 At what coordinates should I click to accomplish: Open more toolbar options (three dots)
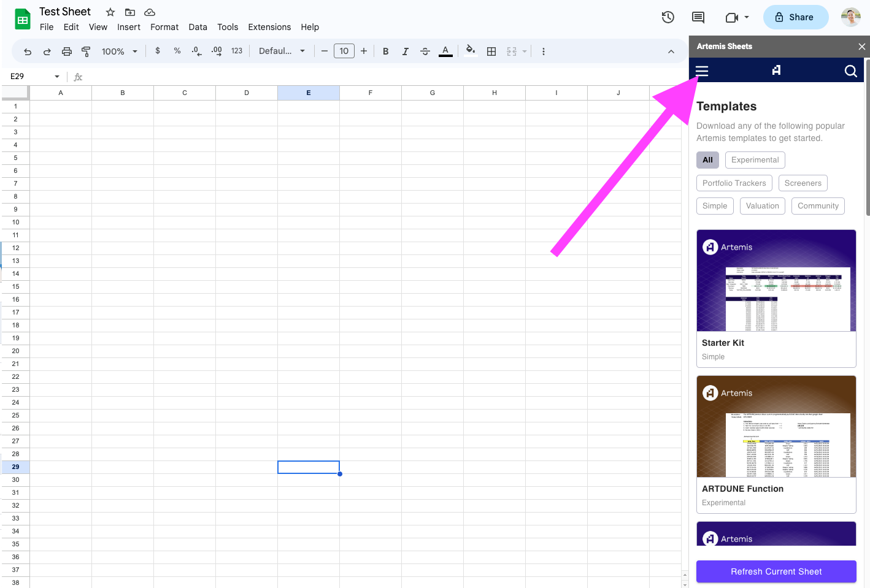(544, 52)
